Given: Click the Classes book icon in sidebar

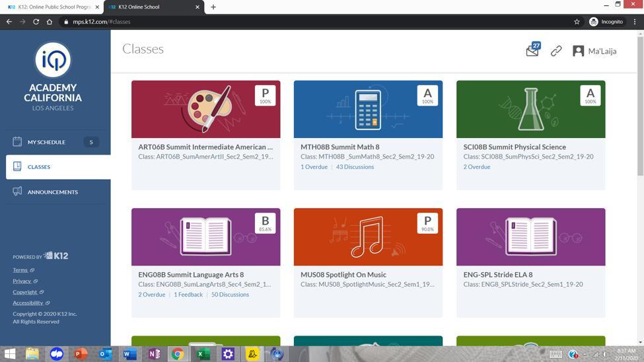Looking at the screenshot, I should pos(17,166).
